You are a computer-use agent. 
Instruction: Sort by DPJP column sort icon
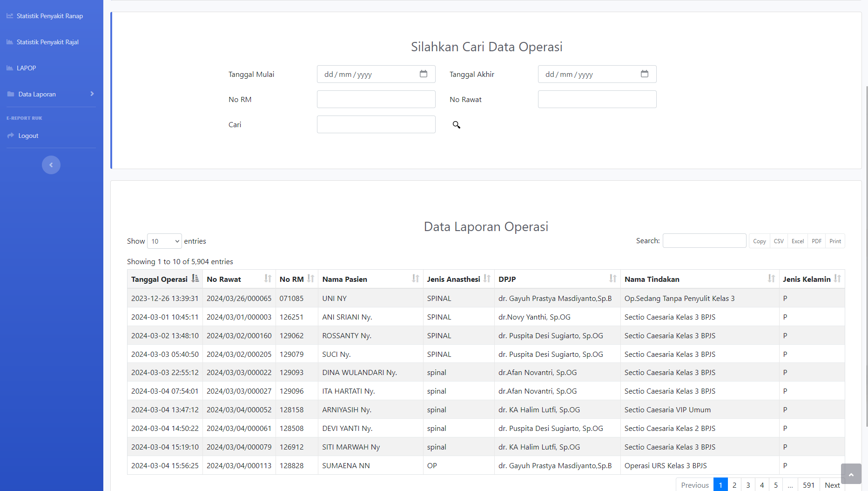pos(612,279)
